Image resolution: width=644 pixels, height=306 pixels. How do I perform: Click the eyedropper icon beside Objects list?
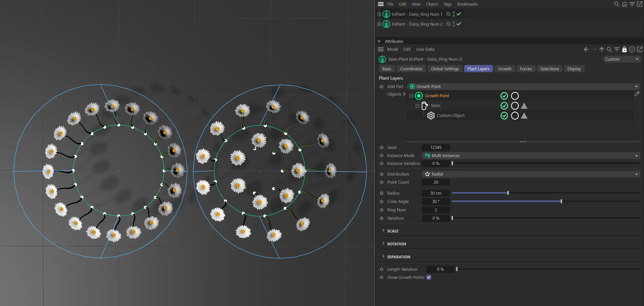tap(637, 94)
